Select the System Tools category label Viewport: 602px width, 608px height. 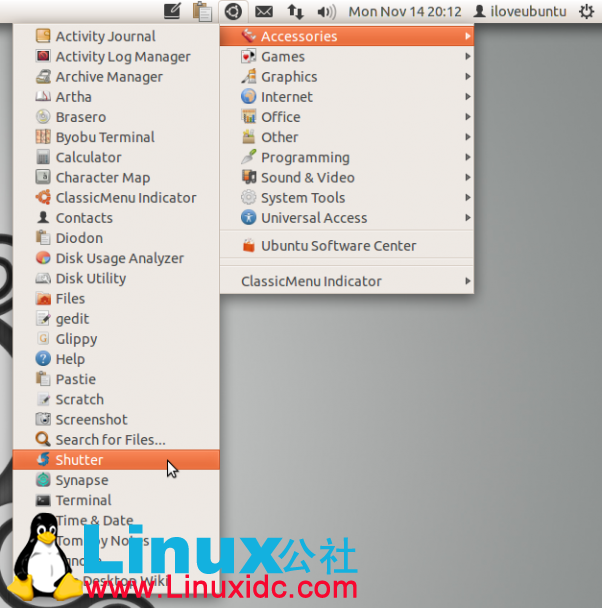pos(303,198)
